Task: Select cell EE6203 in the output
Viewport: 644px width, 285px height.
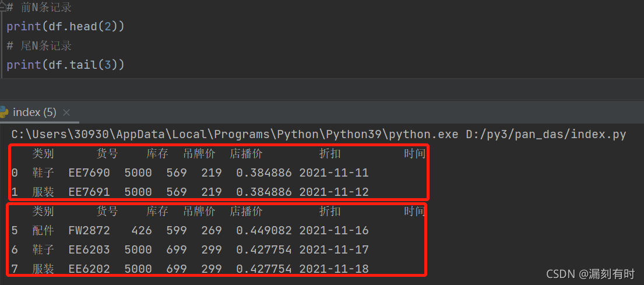Action: tap(89, 249)
